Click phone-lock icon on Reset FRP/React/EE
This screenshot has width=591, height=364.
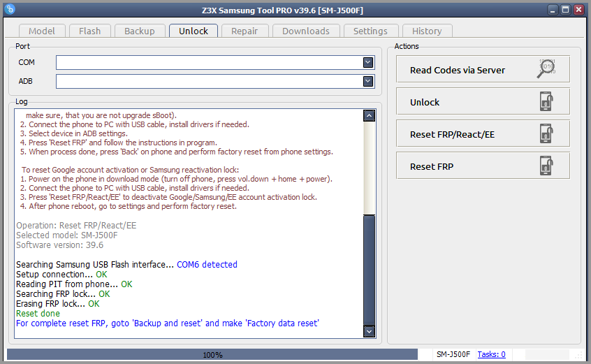click(x=546, y=133)
